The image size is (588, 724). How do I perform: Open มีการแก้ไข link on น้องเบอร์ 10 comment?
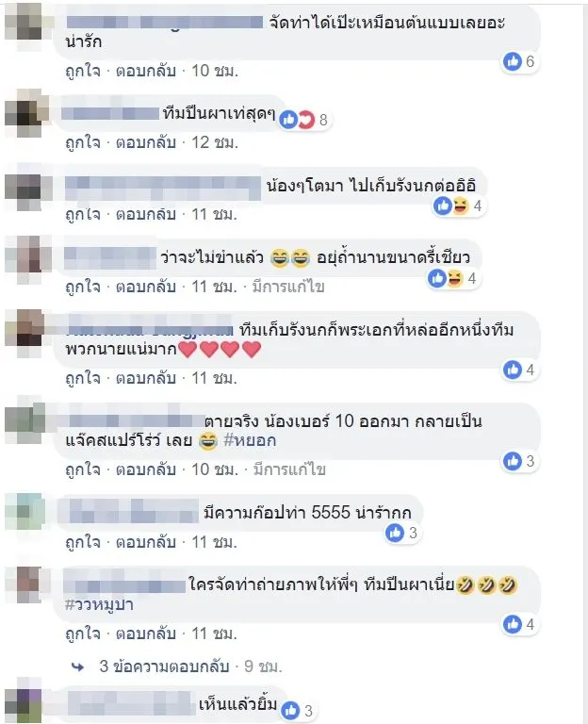pyautogui.click(x=289, y=469)
